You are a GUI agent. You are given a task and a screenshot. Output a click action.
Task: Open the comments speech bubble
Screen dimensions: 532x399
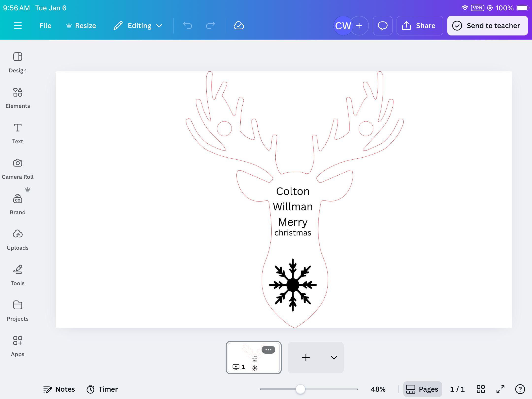click(x=382, y=26)
